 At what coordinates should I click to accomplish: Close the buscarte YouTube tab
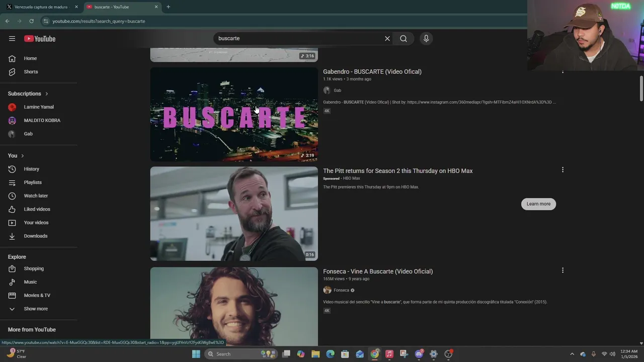[x=156, y=7]
